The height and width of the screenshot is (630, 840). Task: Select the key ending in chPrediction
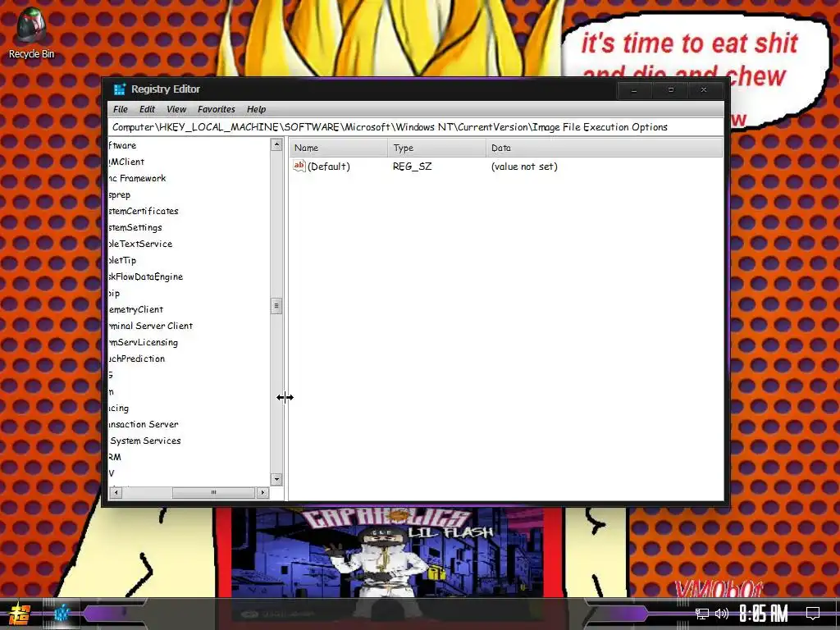(x=137, y=359)
